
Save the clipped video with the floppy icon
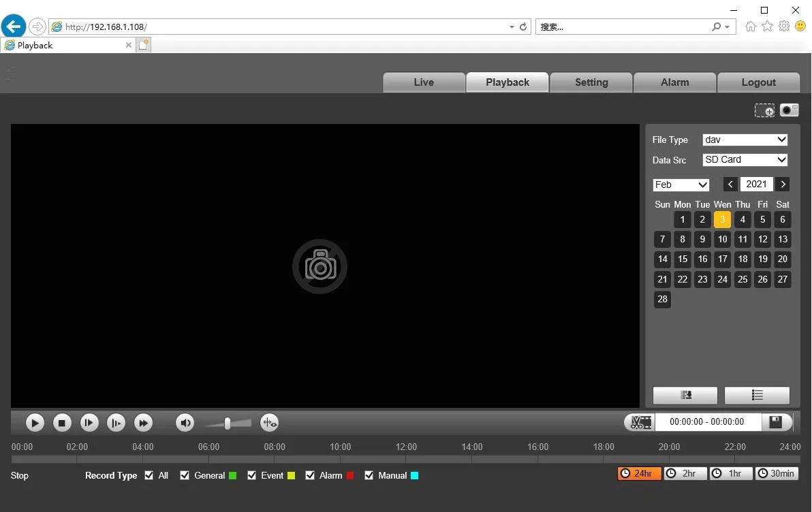click(776, 422)
